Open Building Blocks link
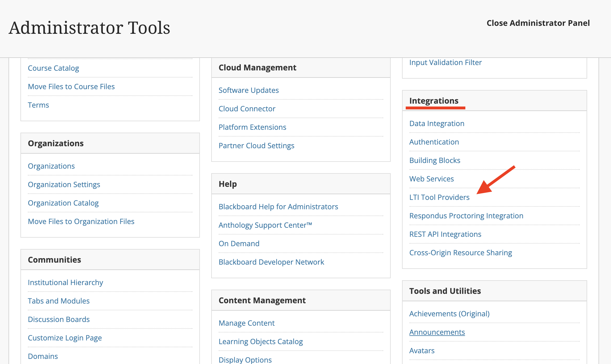This screenshot has width=611, height=364. [x=435, y=160]
